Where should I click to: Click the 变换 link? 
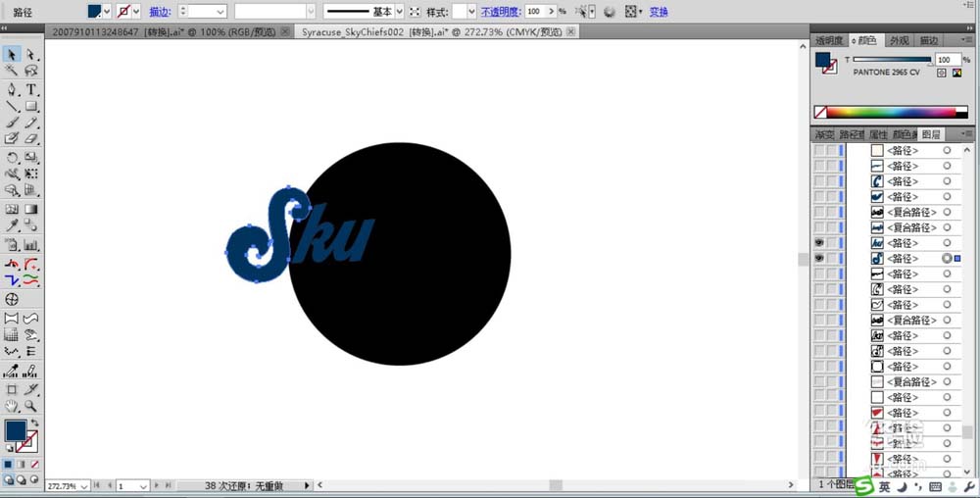(x=659, y=11)
